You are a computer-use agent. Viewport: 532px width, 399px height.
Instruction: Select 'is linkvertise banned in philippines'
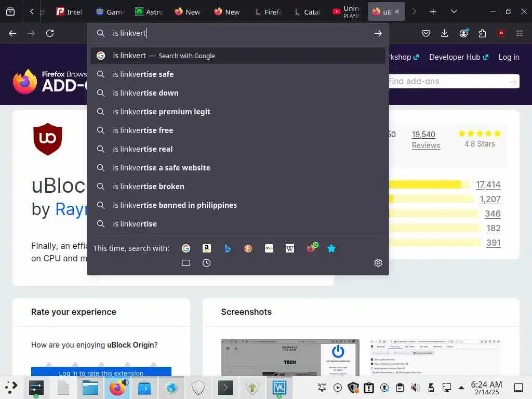(238, 205)
